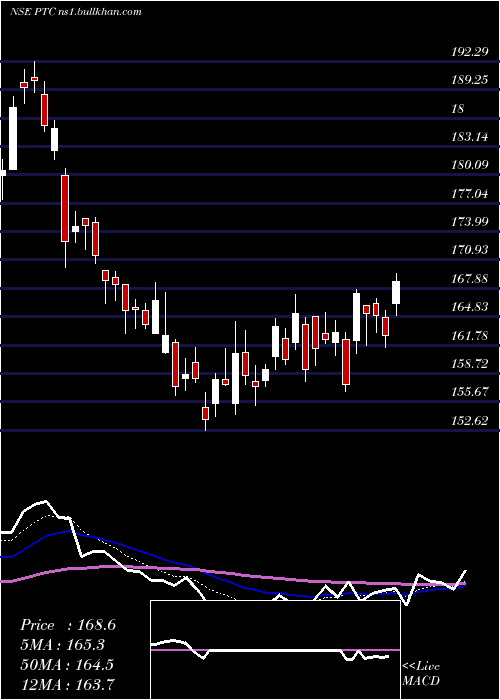Click the 5MA : 165.3 readout
Viewport: 500px width, 700px height.
pos(63,645)
